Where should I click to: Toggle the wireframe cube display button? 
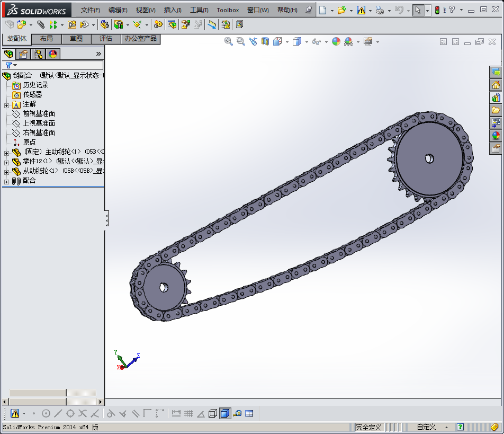pos(213,413)
